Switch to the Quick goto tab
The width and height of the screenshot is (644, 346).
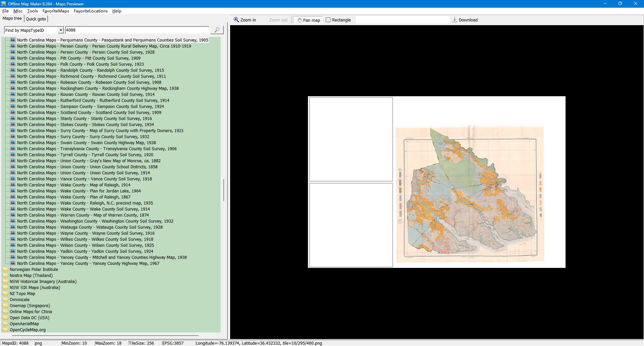36,19
